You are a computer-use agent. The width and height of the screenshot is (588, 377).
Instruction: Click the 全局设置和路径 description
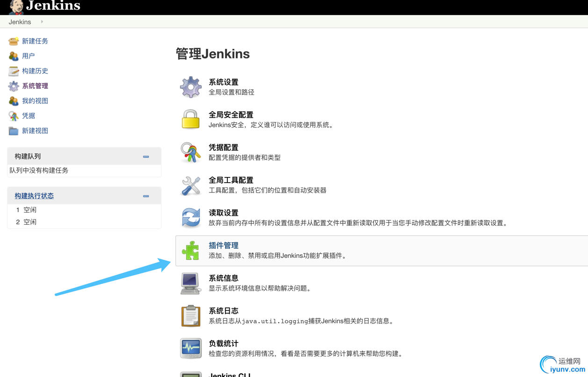click(x=232, y=92)
